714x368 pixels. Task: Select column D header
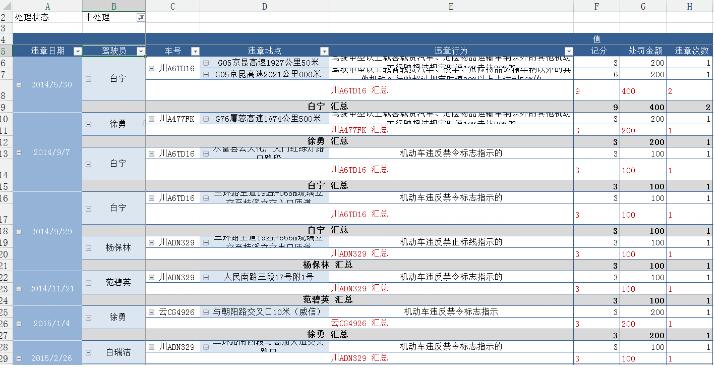[264, 6]
